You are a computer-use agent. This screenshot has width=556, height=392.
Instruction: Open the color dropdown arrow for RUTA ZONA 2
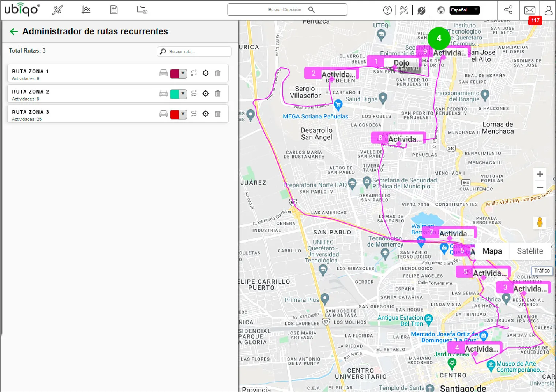point(183,94)
